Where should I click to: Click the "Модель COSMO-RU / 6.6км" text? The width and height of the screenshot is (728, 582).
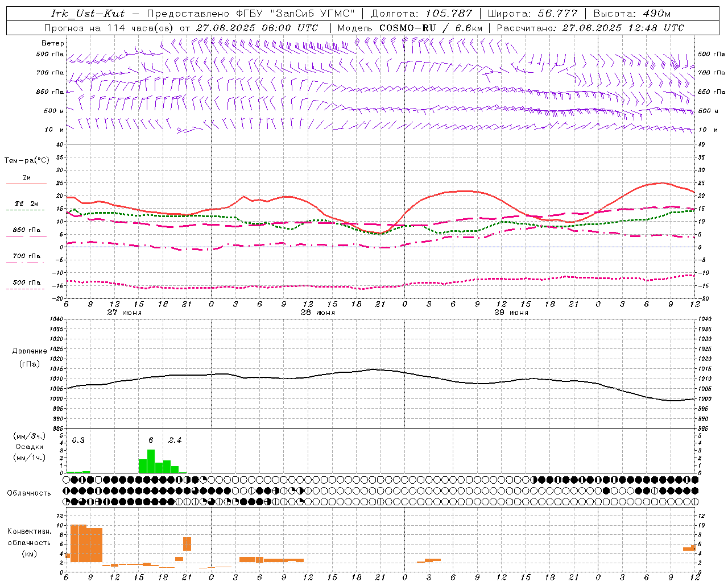click(x=410, y=28)
